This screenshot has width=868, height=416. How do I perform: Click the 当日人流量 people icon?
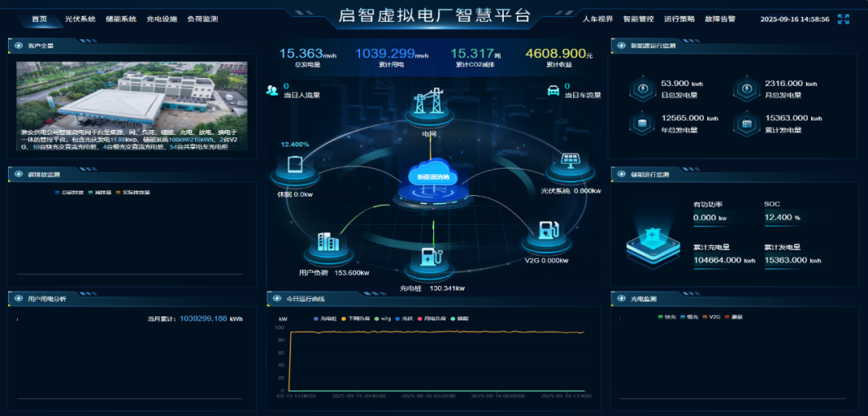click(272, 90)
